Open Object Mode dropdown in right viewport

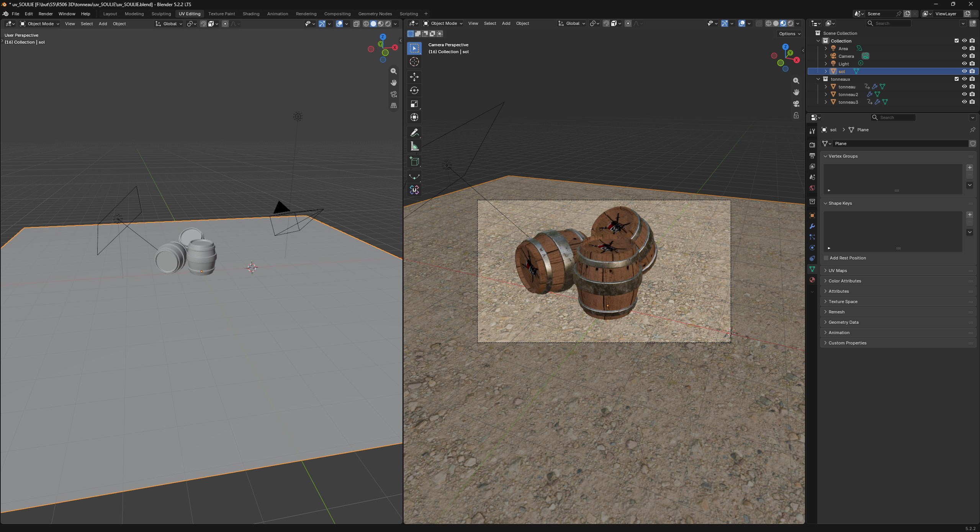443,23
